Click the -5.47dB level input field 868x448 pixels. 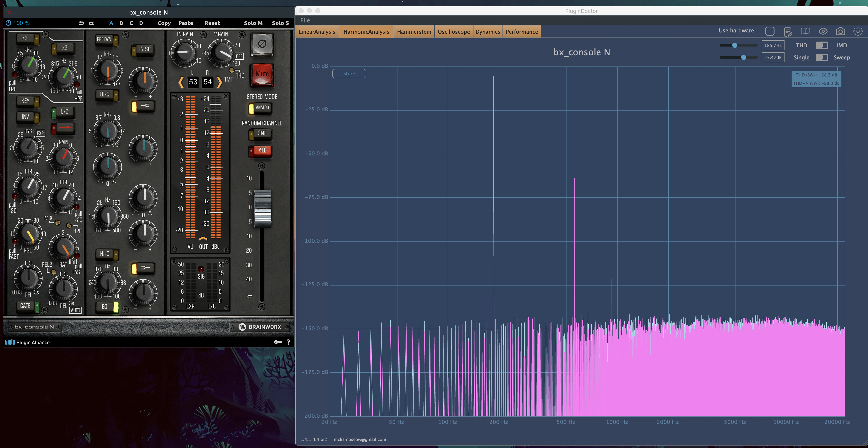tap(773, 57)
